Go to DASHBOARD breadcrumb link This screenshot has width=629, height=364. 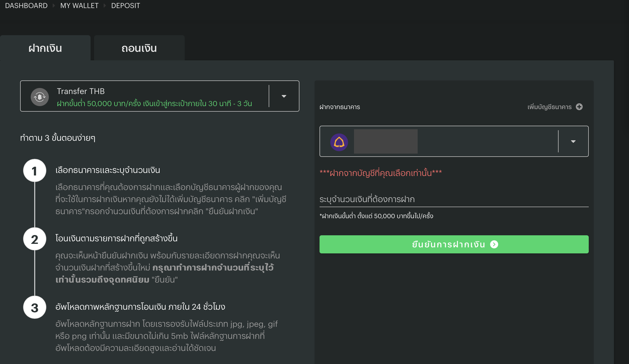pos(26,6)
